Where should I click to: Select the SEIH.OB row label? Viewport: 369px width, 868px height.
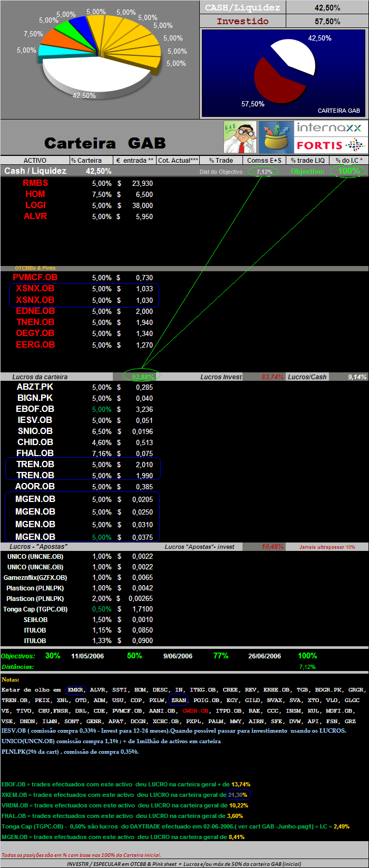click(35, 619)
